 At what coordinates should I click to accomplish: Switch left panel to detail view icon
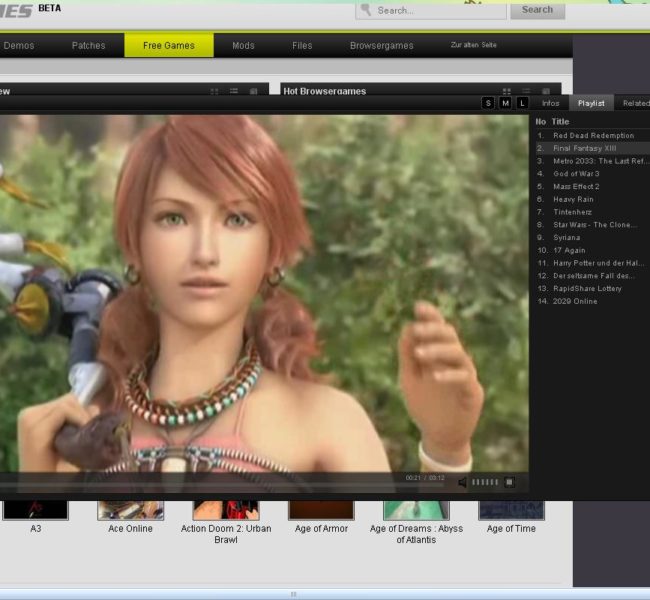click(254, 91)
